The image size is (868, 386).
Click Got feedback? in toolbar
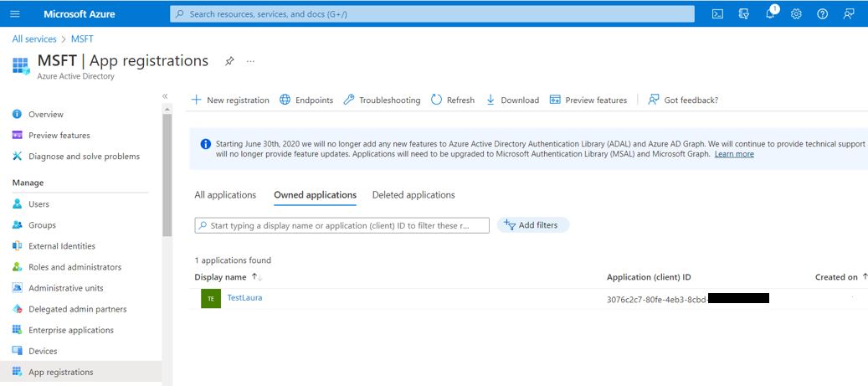click(683, 100)
